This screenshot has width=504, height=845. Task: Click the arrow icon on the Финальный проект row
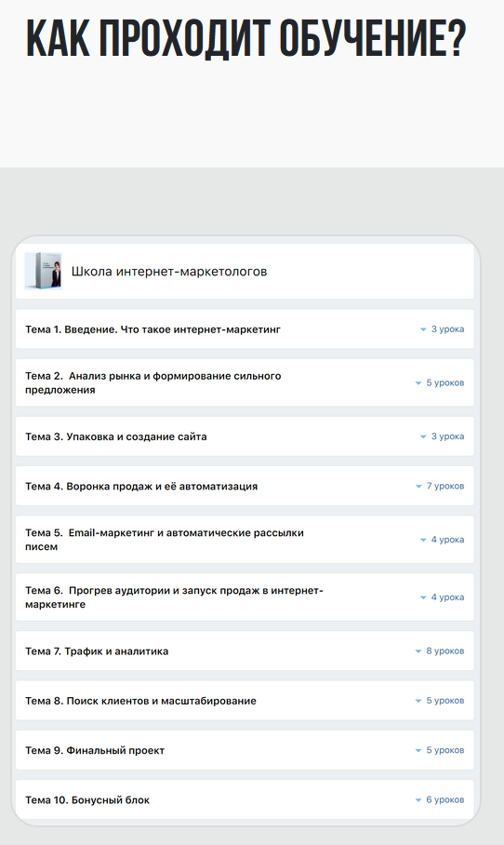(x=418, y=750)
